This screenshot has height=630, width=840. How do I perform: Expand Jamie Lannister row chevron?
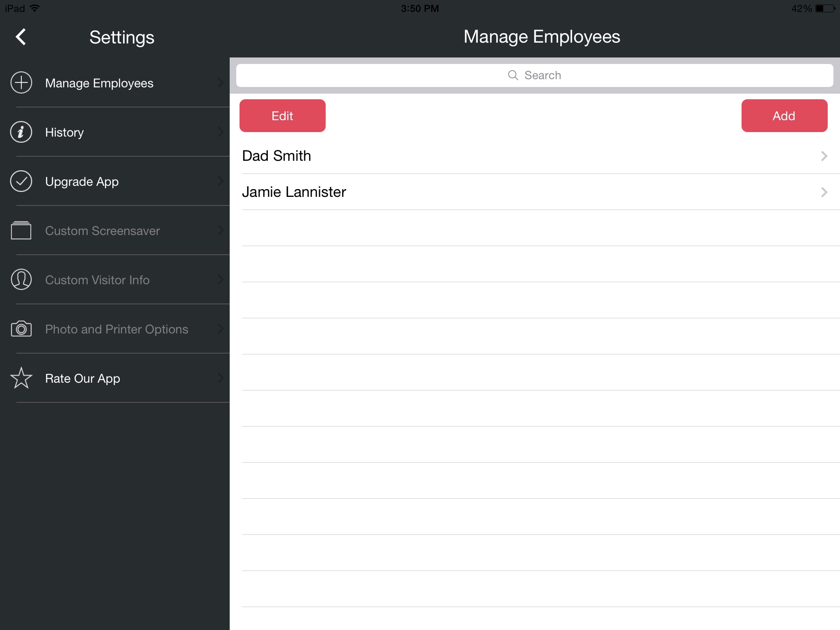(824, 192)
